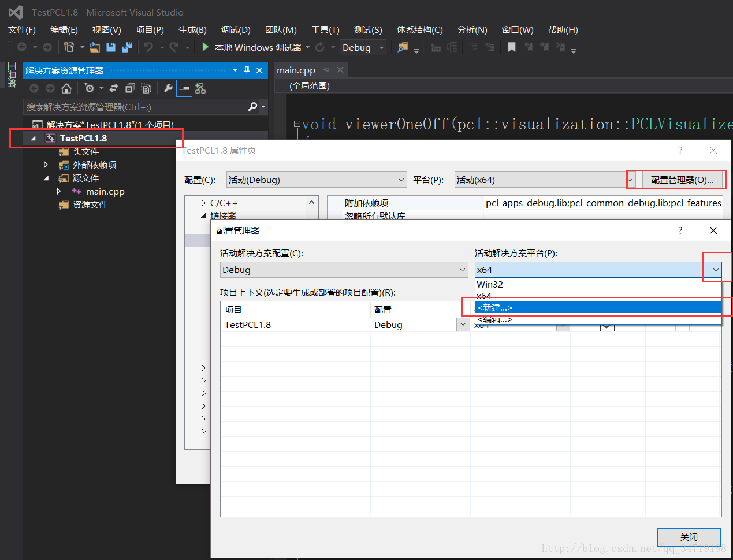
Task: Open the 工具箱 side tab
Action: pos(11,75)
